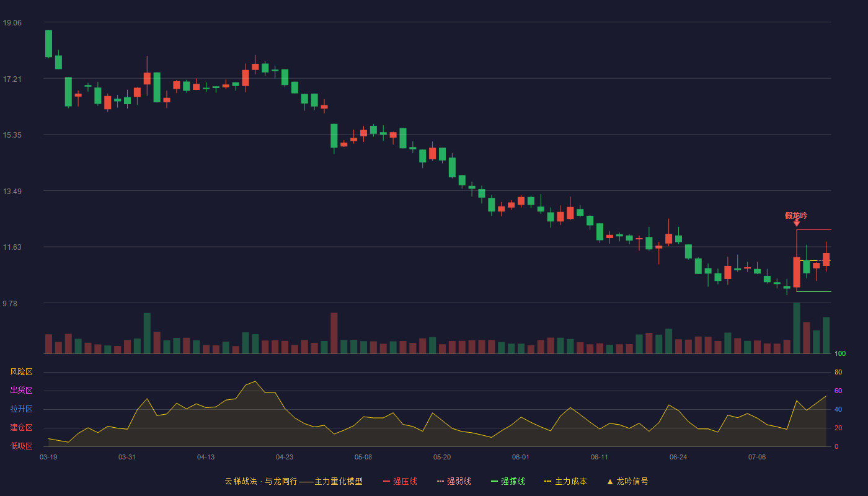Click the 龙吟信号 yellow triangle legend icon
The height and width of the screenshot is (496, 868).
tap(610, 481)
